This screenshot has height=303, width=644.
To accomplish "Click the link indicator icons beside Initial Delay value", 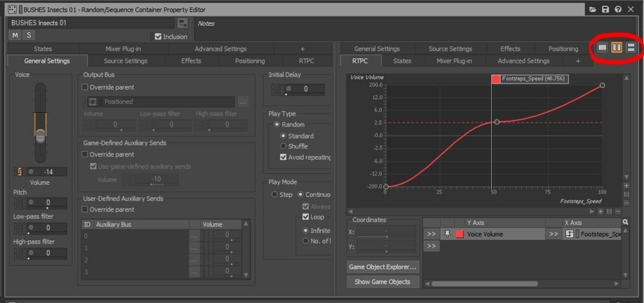I will pos(277,89).
